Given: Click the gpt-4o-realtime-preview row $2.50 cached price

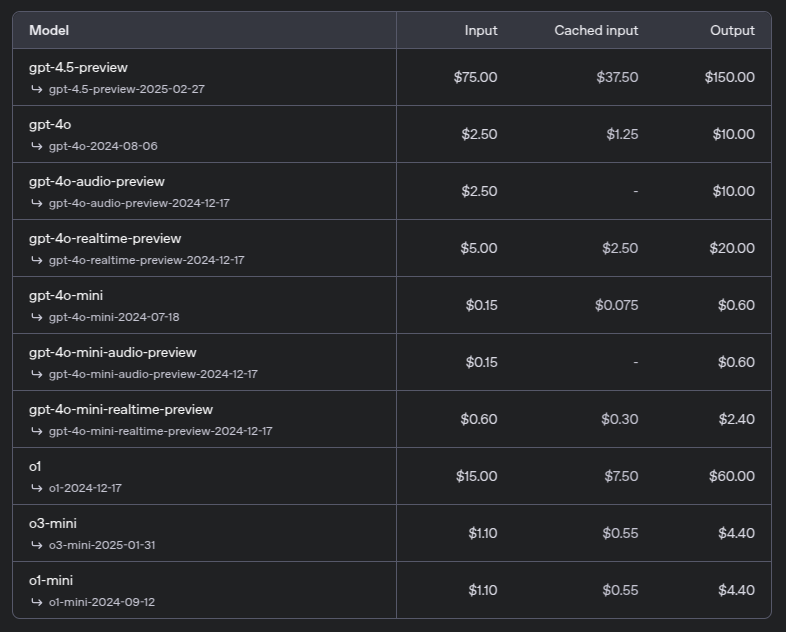Looking at the screenshot, I should point(620,249).
